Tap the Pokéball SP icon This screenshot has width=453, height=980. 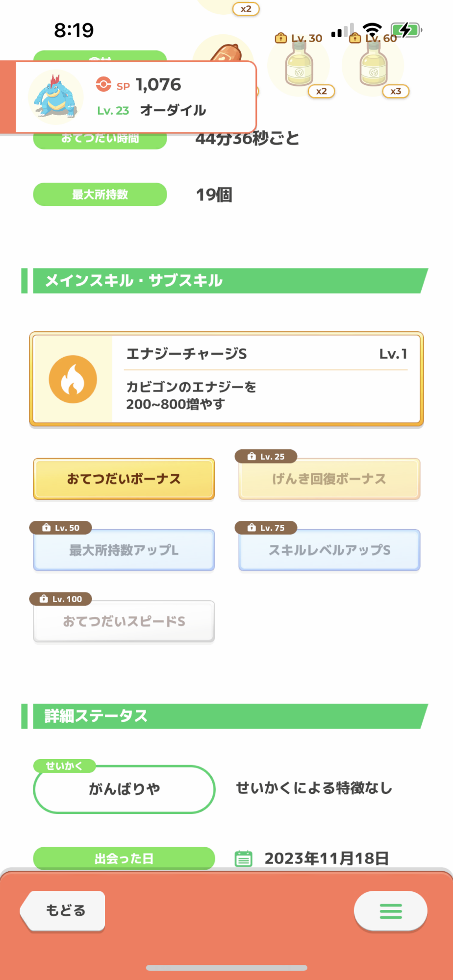[103, 84]
